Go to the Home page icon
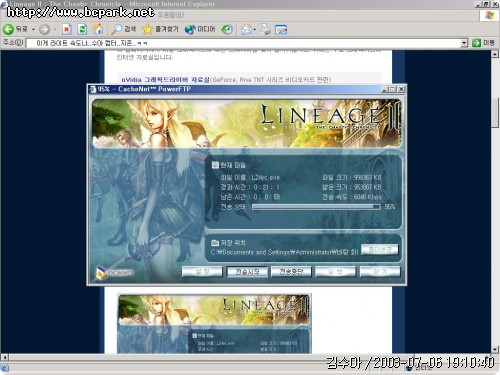500x375 pixels. click(98, 29)
